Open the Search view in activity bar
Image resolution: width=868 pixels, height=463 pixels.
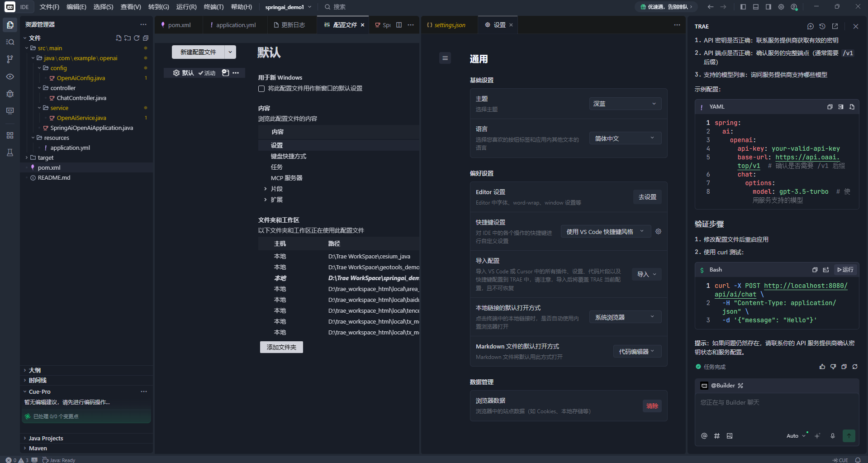10,42
